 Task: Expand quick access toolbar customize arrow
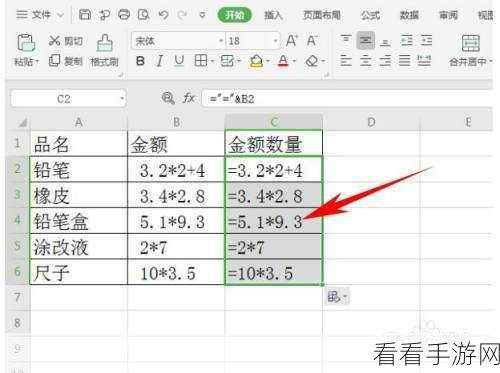(x=202, y=15)
